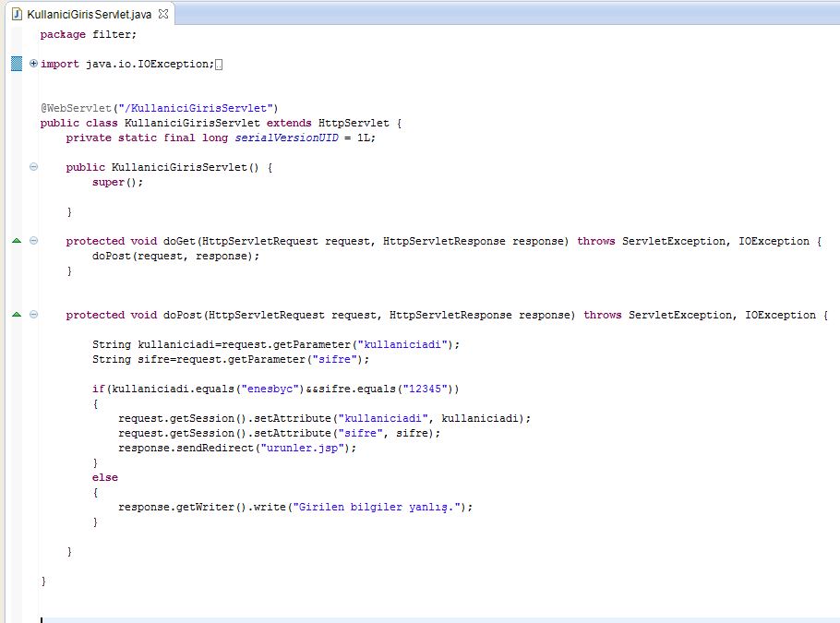The width and height of the screenshot is (840, 623).
Task: Collapse the KullaniciGirisServlet constructor block
Action: (34, 167)
